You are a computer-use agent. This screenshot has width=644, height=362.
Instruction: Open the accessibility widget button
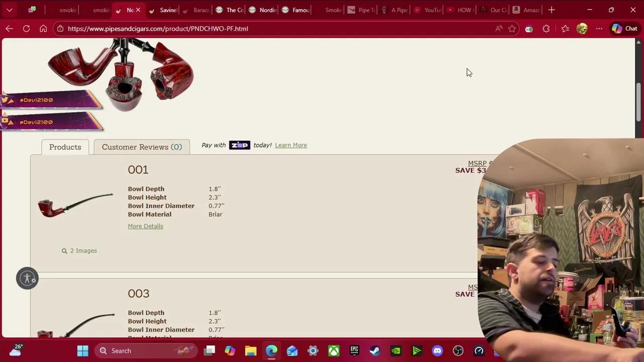[x=27, y=278]
